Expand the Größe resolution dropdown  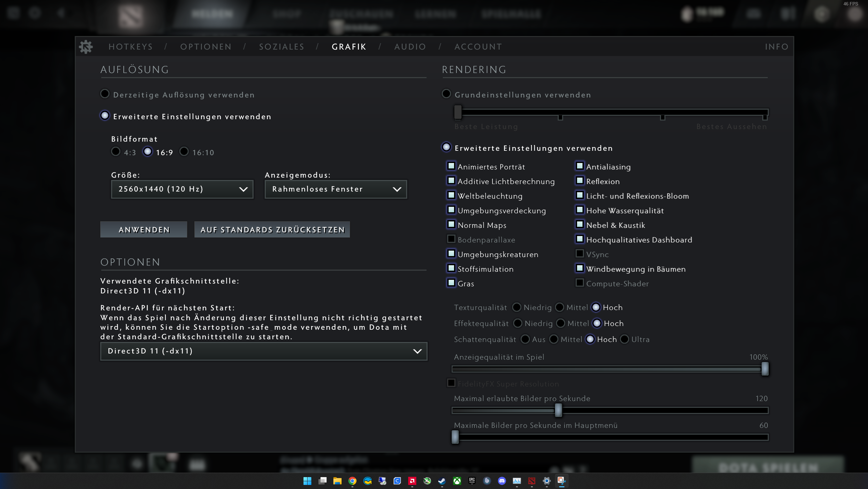click(182, 189)
